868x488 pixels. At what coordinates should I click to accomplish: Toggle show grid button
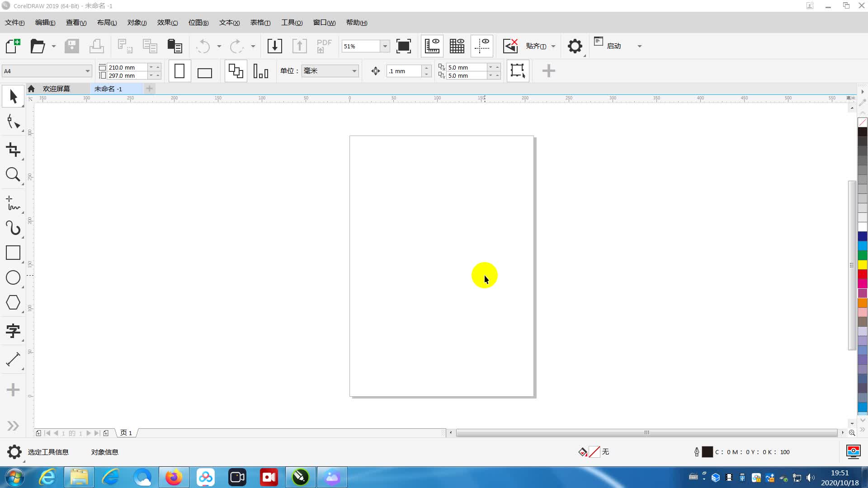pyautogui.click(x=457, y=46)
